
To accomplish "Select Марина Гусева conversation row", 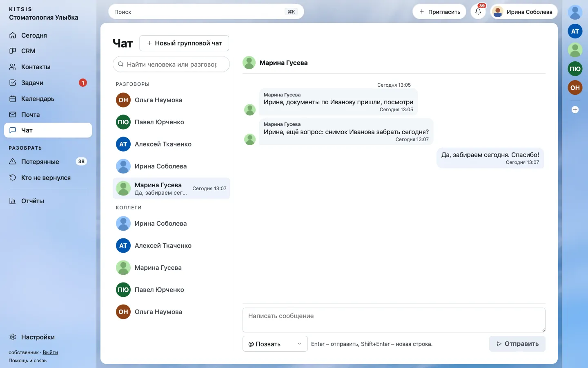I will click(171, 188).
